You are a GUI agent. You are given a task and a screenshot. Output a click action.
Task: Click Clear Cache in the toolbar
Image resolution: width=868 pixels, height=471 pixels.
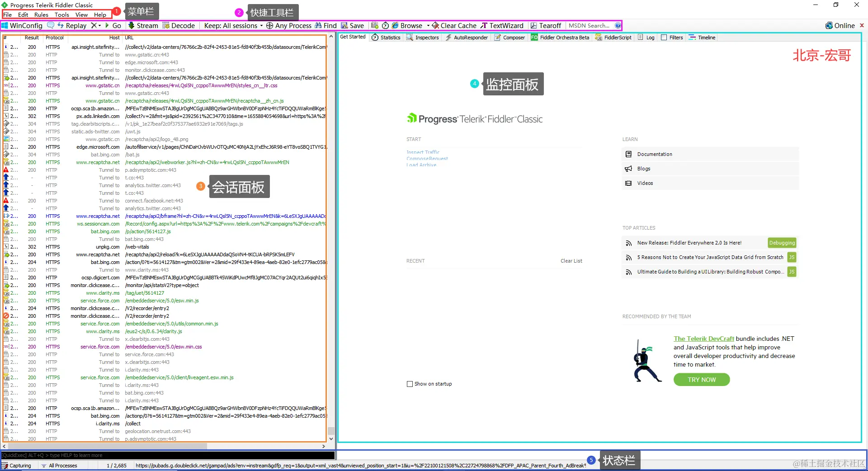[x=454, y=26]
